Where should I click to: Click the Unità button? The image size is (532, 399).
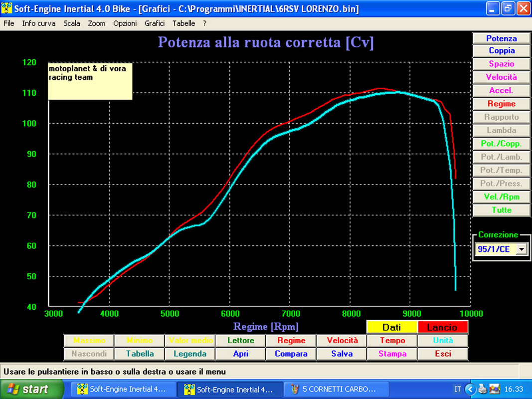443,340
